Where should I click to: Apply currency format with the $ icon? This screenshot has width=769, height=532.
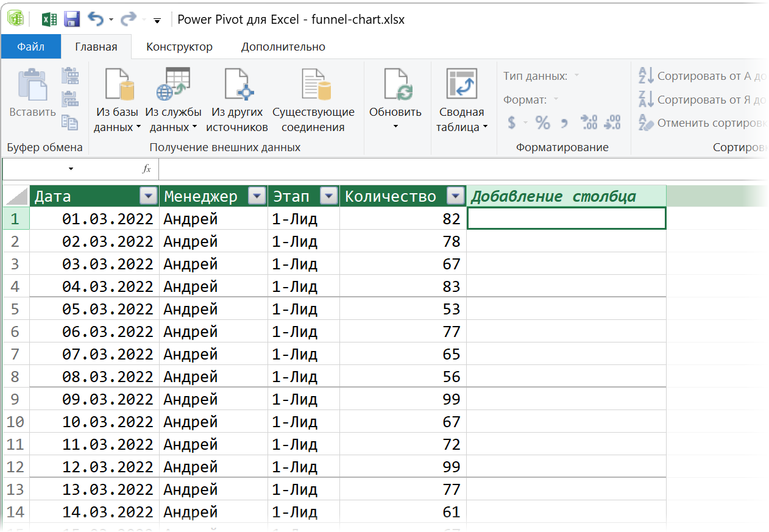(x=512, y=122)
